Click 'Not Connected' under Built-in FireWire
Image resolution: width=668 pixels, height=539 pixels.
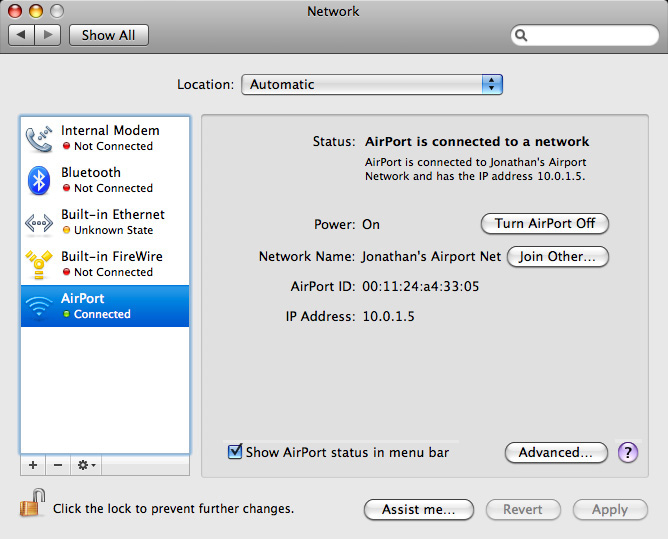pos(113,272)
